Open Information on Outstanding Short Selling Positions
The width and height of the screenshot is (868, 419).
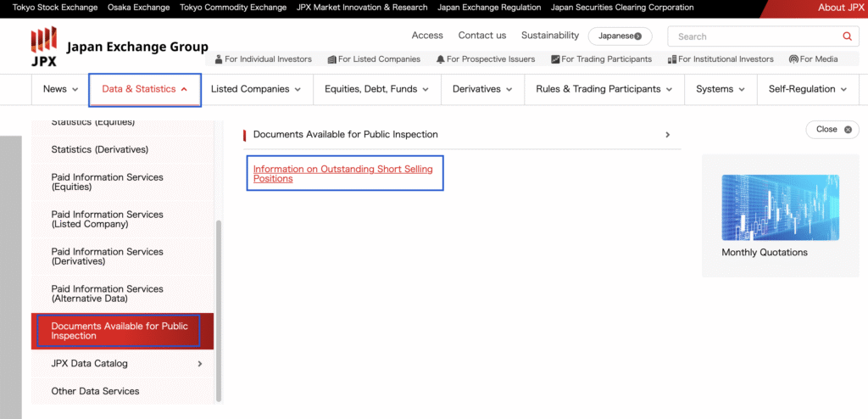point(342,174)
